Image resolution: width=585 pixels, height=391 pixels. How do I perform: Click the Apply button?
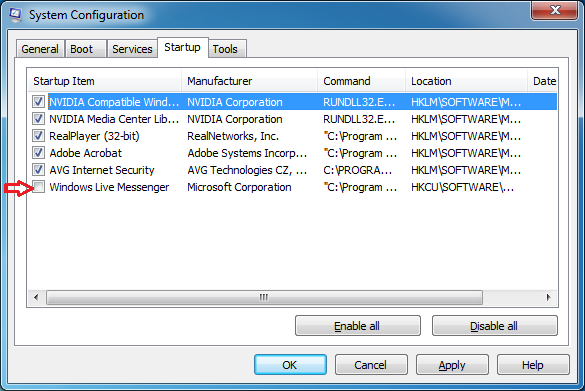point(452,365)
